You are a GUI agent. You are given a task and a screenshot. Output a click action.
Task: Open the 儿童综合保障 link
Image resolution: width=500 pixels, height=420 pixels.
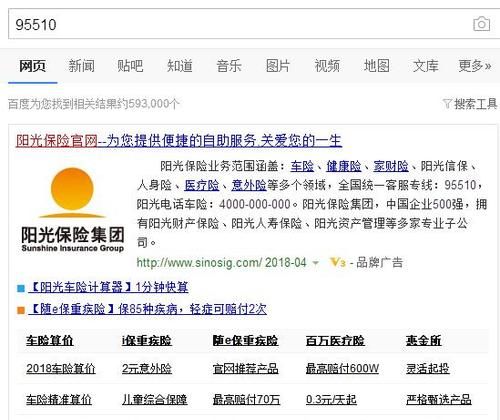[x=154, y=399]
